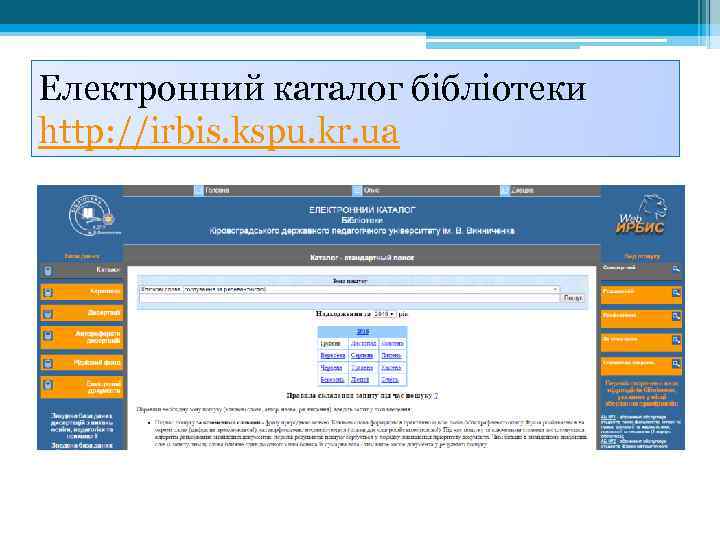Click the magnifier icon next to Розширений
Screen dimensions: 720x540
click(676, 292)
